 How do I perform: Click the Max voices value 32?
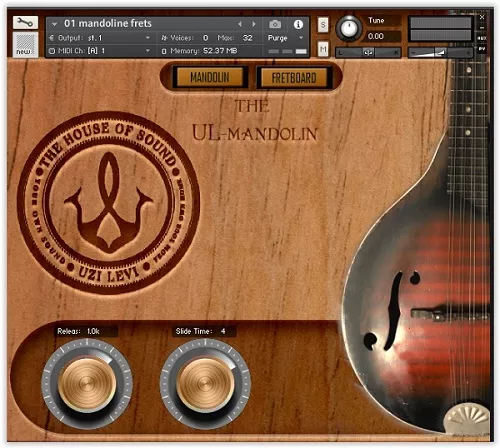tap(247, 38)
